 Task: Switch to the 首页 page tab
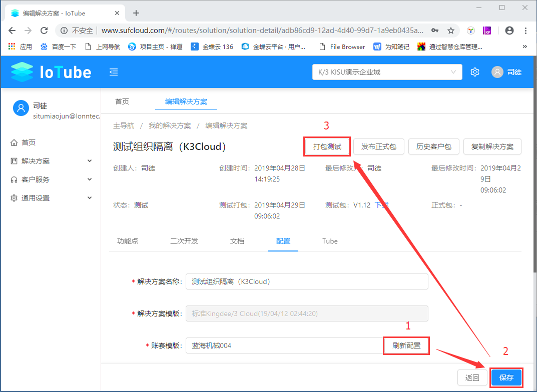(x=122, y=101)
